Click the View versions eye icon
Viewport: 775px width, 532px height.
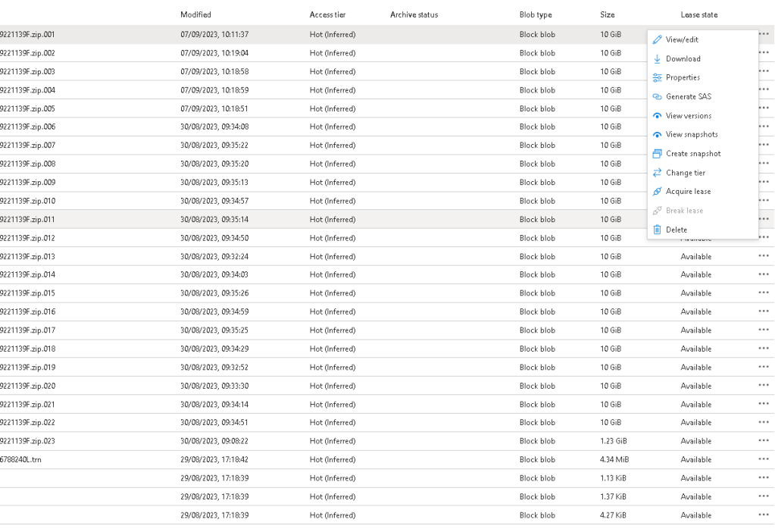657,116
